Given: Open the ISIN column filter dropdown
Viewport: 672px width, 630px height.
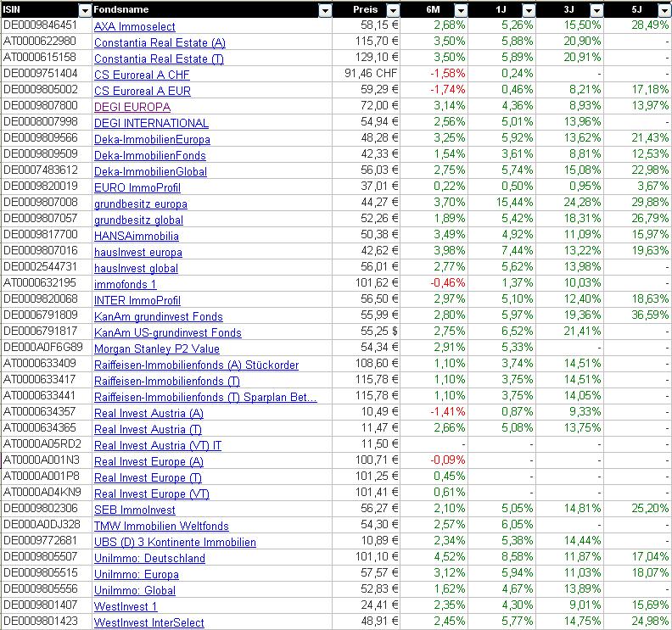Looking at the screenshot, I should point(86,10).
